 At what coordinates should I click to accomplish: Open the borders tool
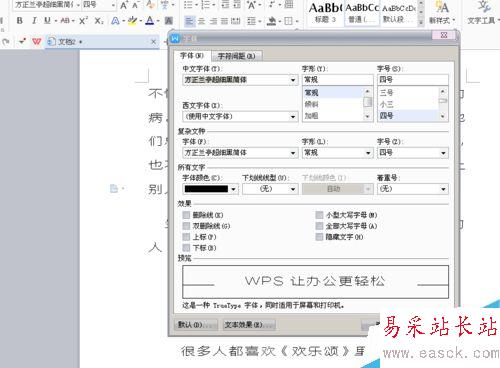[x=288, y=22]
